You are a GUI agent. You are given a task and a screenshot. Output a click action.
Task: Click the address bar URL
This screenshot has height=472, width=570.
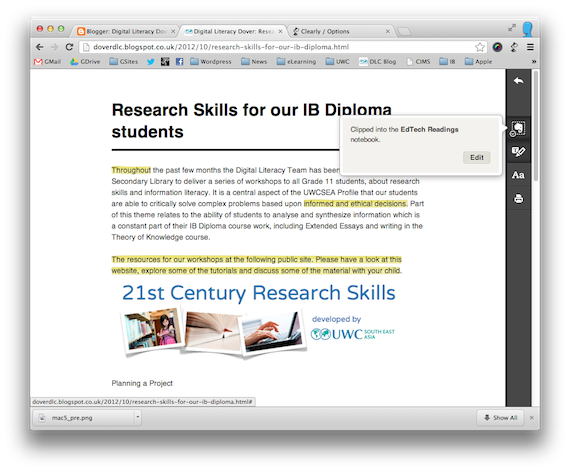click(x=221, y=47)
